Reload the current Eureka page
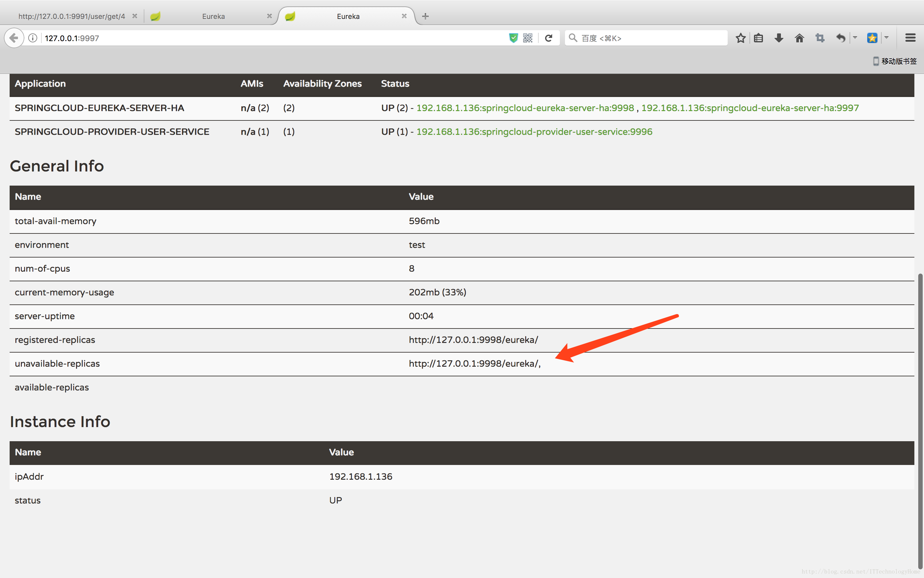924x578 pixels. tap(549, 38)
